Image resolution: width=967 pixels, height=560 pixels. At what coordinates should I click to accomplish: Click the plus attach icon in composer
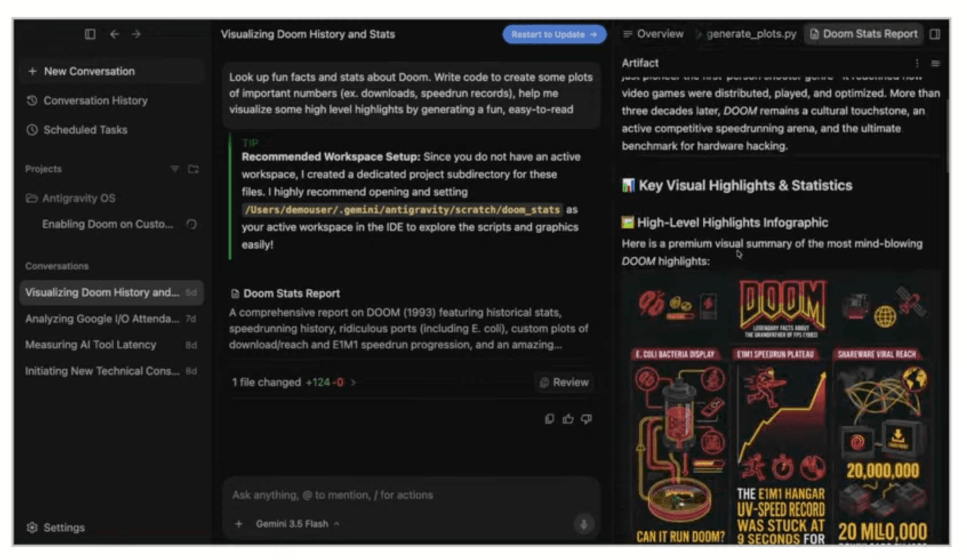pos(239,524)
